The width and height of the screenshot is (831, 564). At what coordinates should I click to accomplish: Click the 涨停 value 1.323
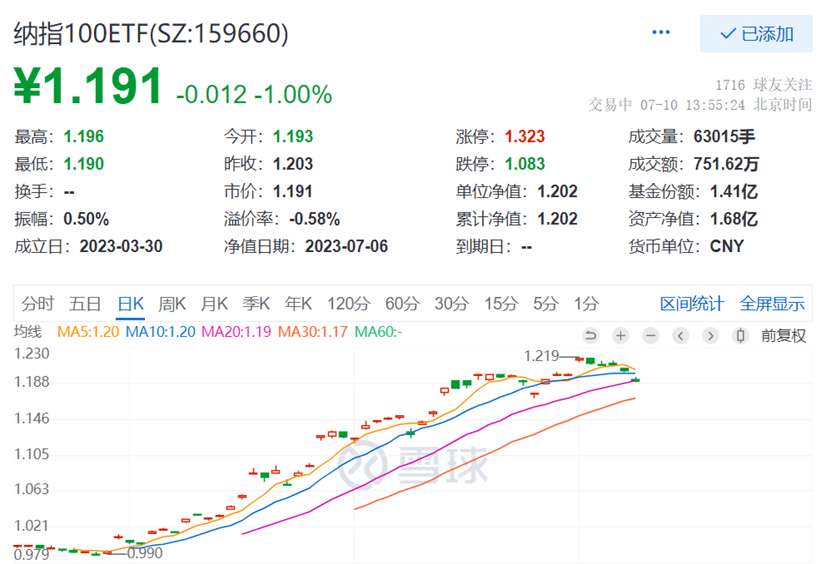[x=525, y=137]
